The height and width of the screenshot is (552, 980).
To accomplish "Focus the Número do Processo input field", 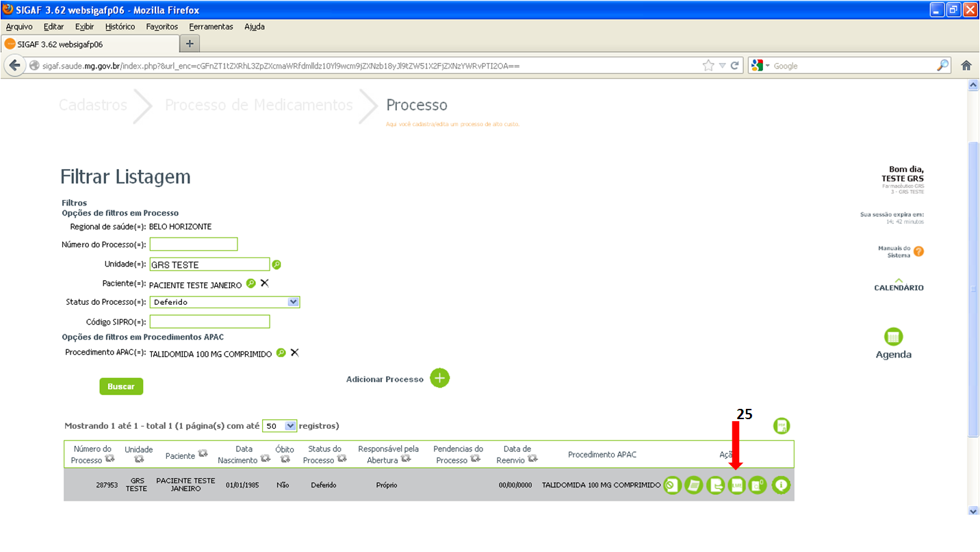I will point(194,244).
